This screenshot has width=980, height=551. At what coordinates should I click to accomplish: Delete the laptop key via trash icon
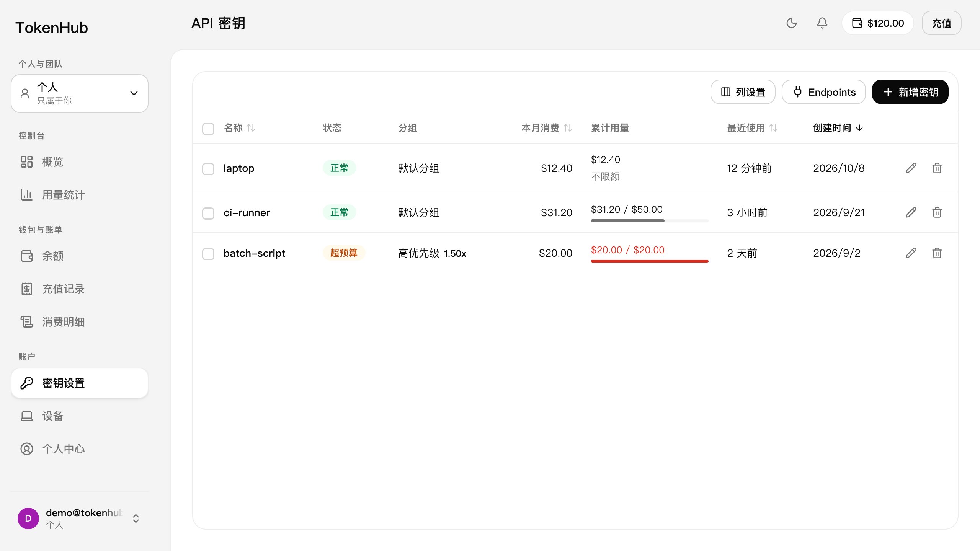coord(937,168)
